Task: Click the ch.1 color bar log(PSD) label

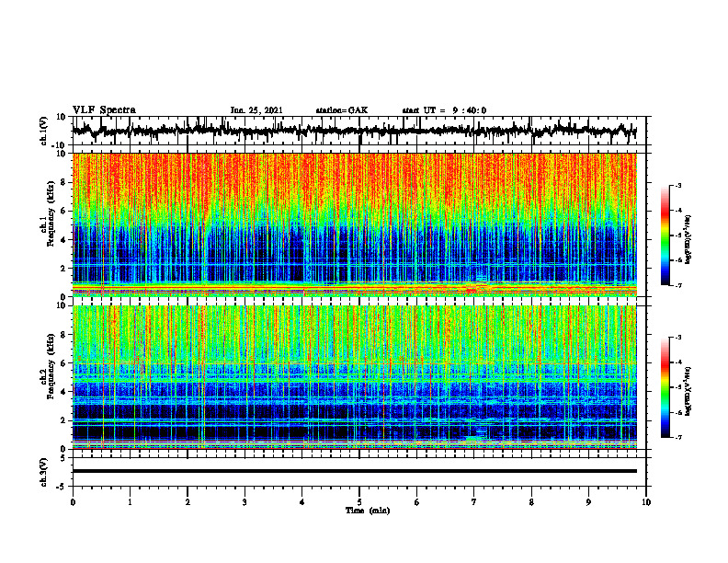Action: pos(688,239)
